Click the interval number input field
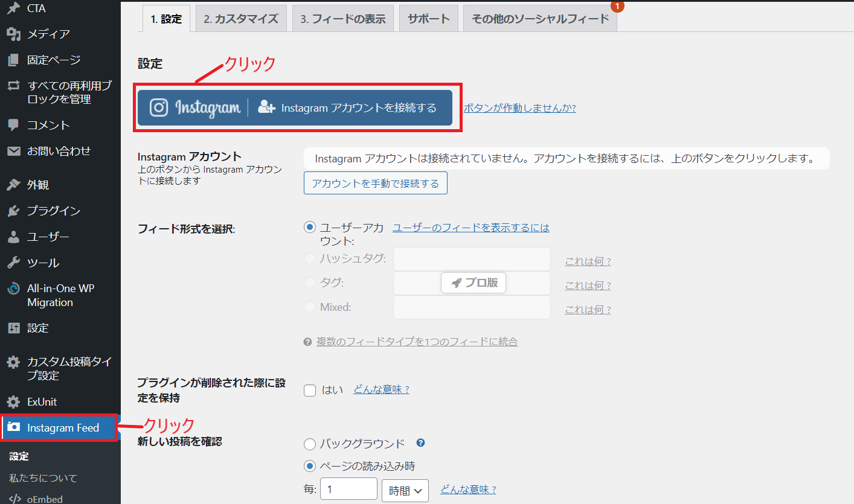 pos(348,490)
